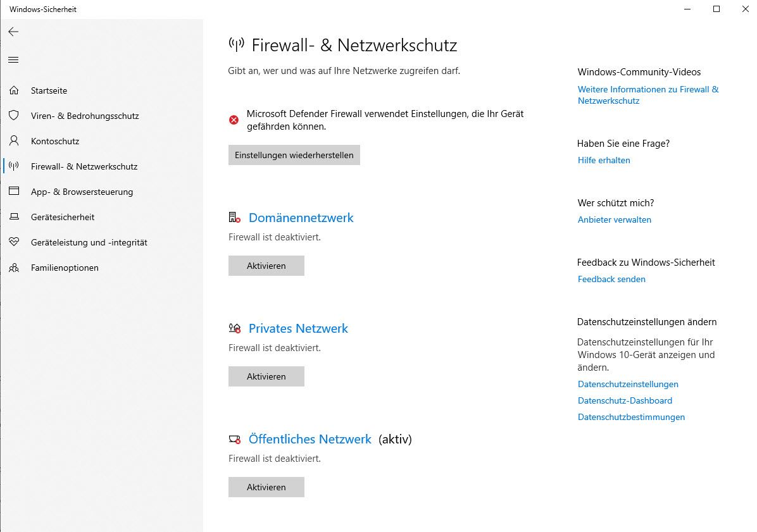Activate firewall for Öffentliches Netzwerk
The width and height of the screenshot is (757, 532).
coord(266,487)
